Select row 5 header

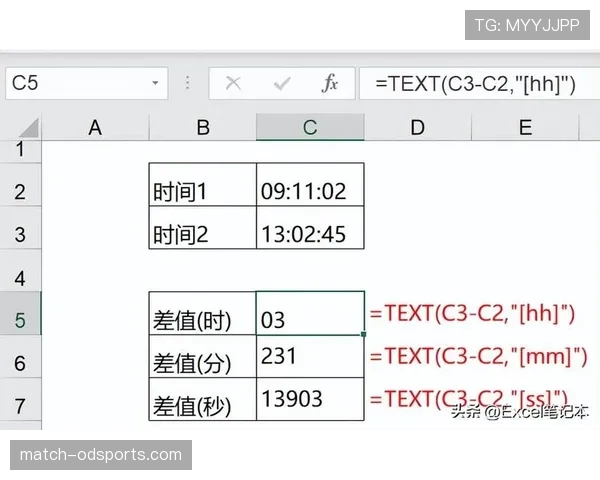(x=20, y=313)
